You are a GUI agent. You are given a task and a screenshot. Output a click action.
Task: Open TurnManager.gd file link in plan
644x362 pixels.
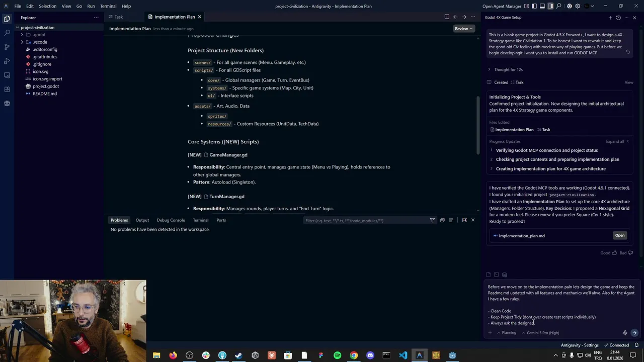pos(224,197)
